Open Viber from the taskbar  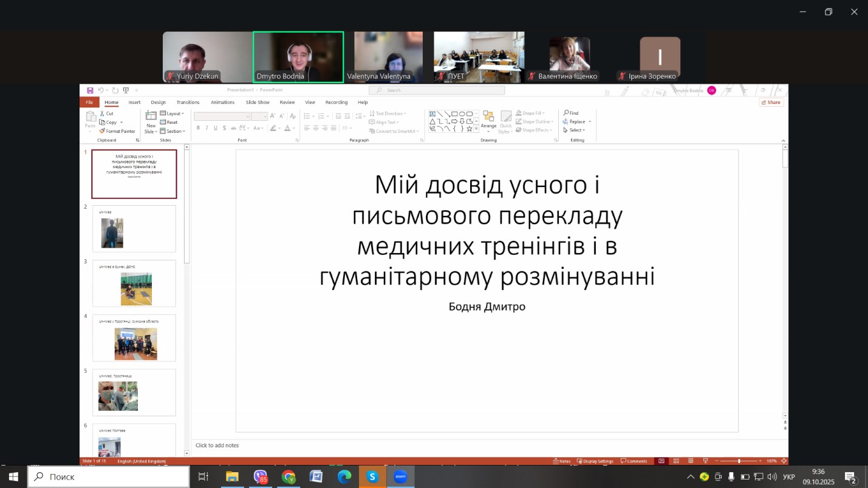[x=261, y=476]
